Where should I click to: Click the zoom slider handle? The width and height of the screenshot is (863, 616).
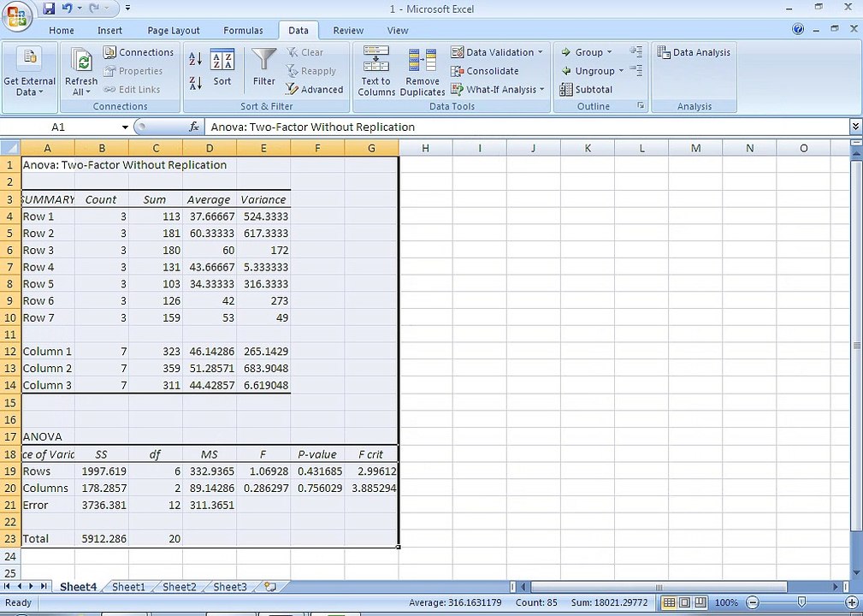click(801, 602)
